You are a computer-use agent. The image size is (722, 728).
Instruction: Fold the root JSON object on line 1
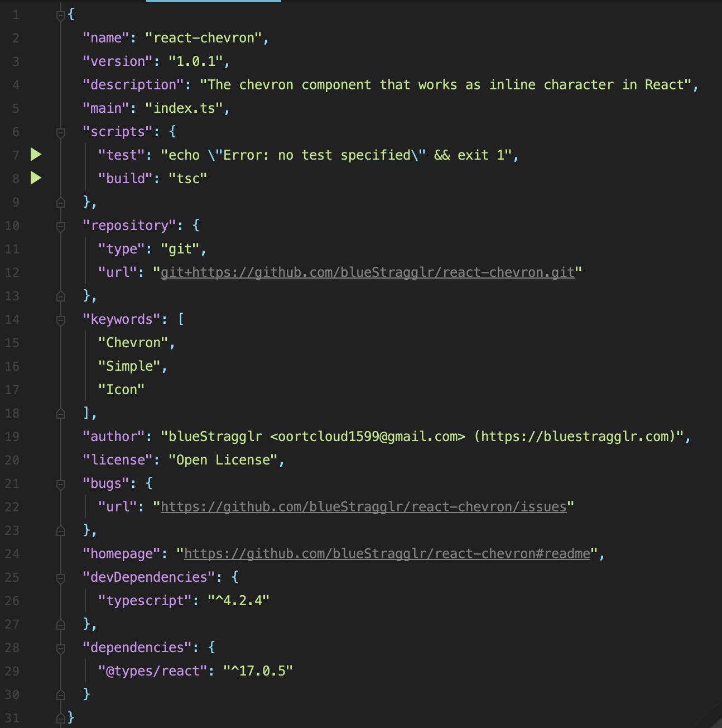coord(61,16)
